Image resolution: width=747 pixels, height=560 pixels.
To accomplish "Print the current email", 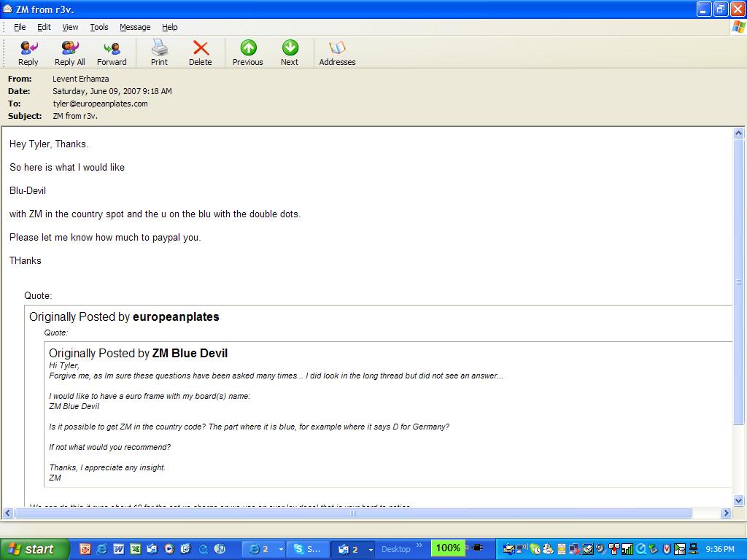I will tap(159, 52).
